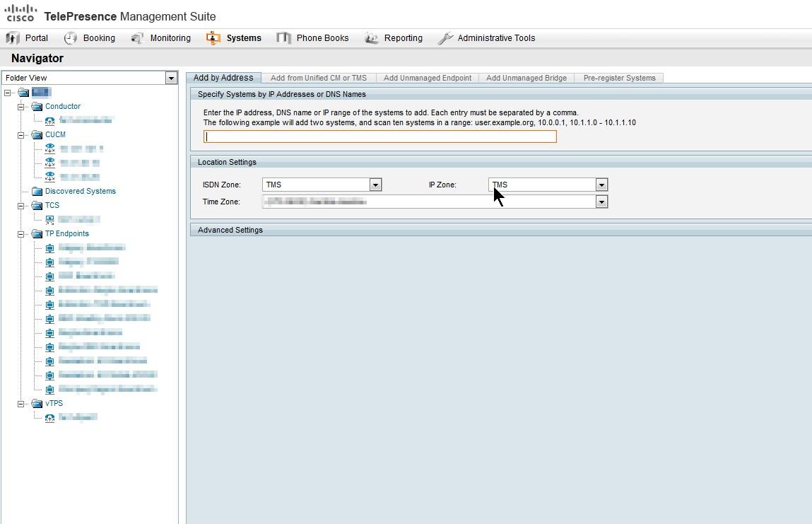Viewport: 812px width, 524px height.
Task: Click the system icon under vTPS
Action: click(x=49, y=418)
